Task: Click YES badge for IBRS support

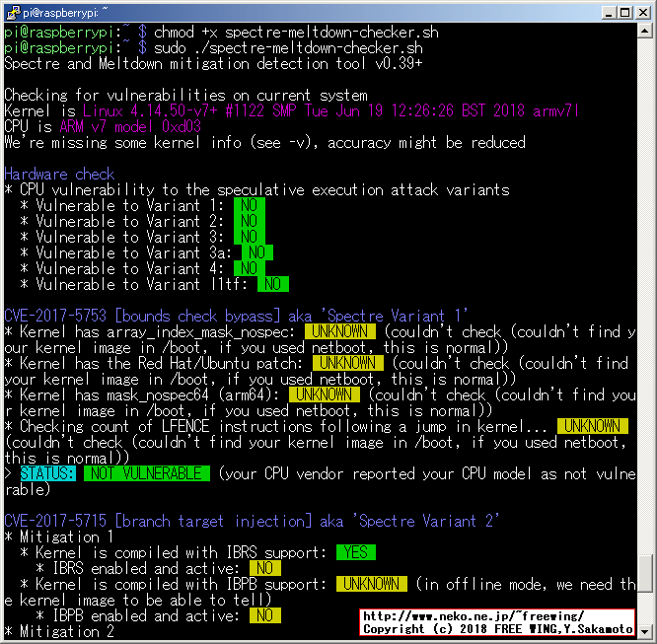Action: [x=356, y=552]
